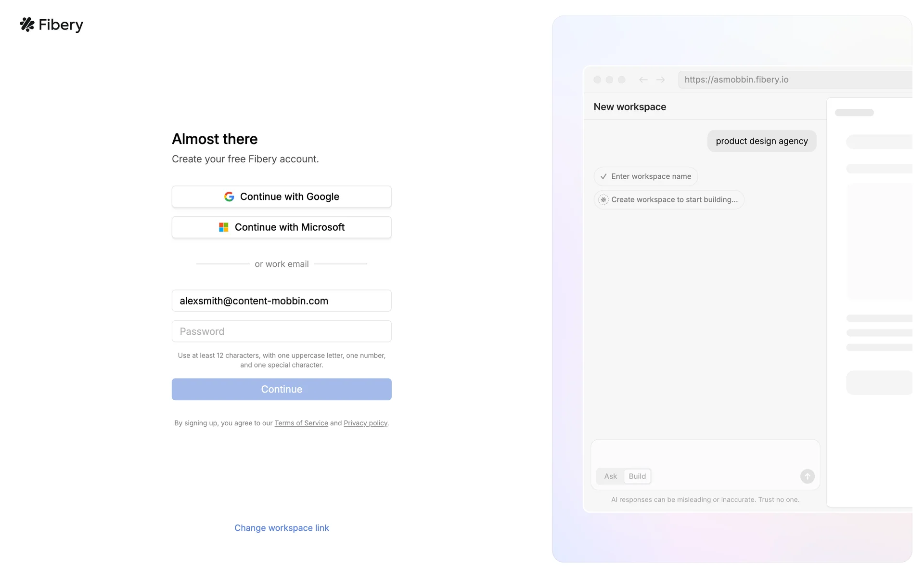Open the Privacy policy link
Screen dimensions: 924x578
click(x=365, y=423)
